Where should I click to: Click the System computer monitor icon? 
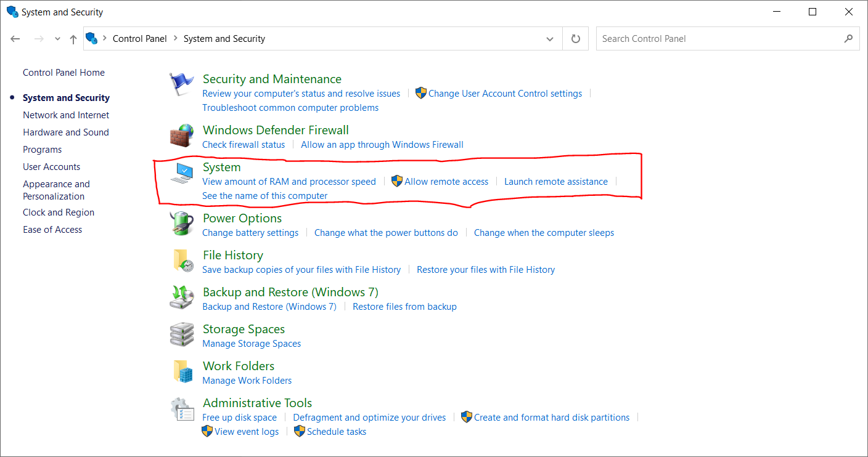point(181,173)
